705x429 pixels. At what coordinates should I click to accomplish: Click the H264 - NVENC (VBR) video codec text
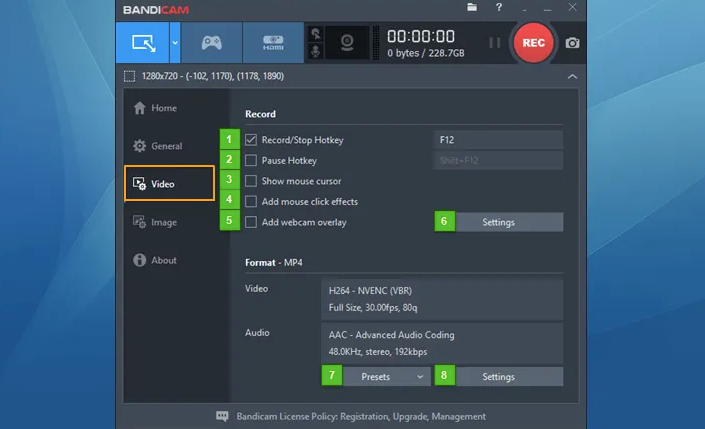tap(370, 290)
